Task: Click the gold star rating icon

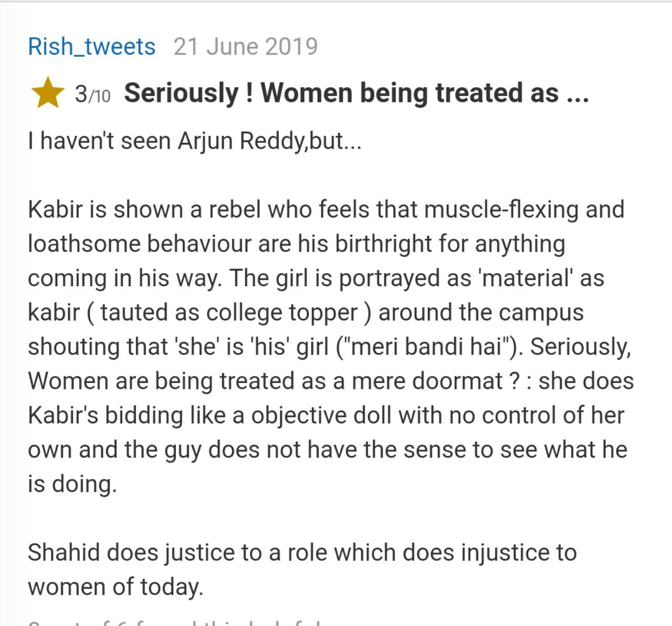Action: coord(48,93)
